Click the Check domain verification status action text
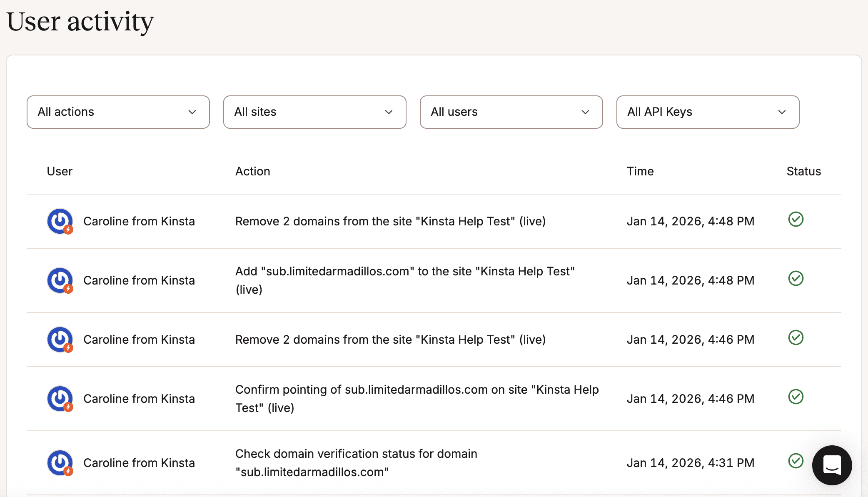Image resolution: width=868 pixels, height=497 pixels. [356, 463]
